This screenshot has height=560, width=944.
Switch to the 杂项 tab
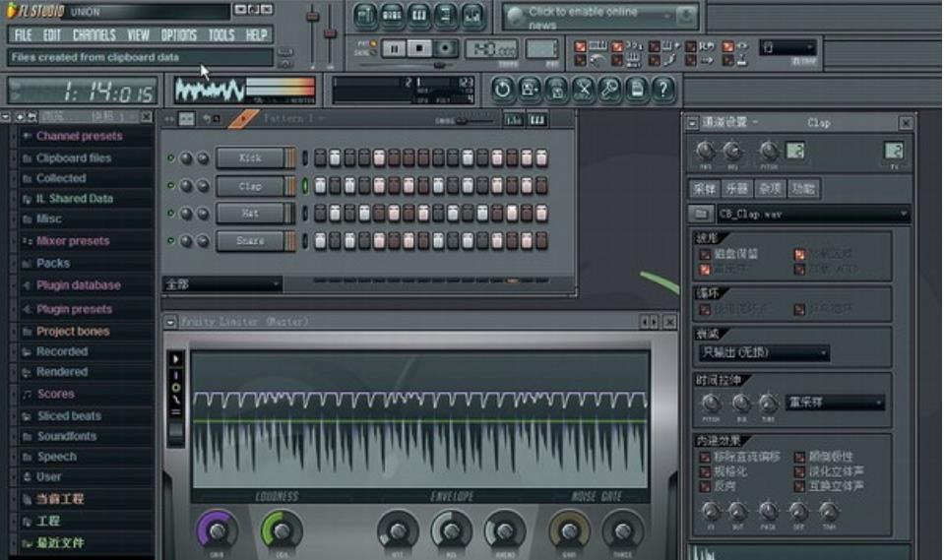coord(770,189)
